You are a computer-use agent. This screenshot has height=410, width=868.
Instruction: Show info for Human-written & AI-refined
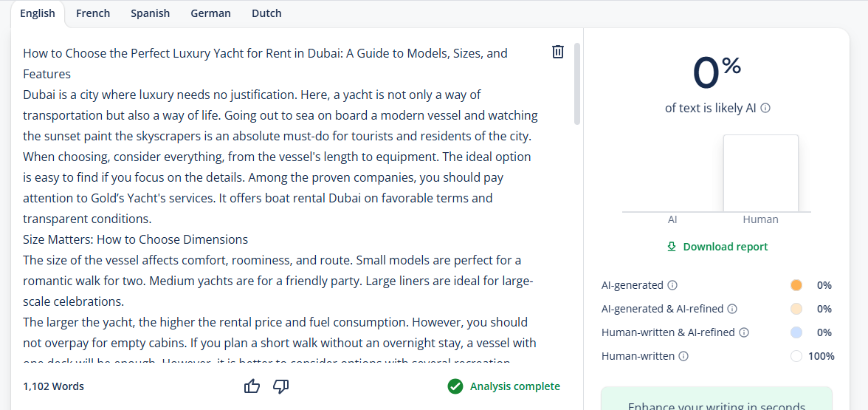tap(744, 332)
